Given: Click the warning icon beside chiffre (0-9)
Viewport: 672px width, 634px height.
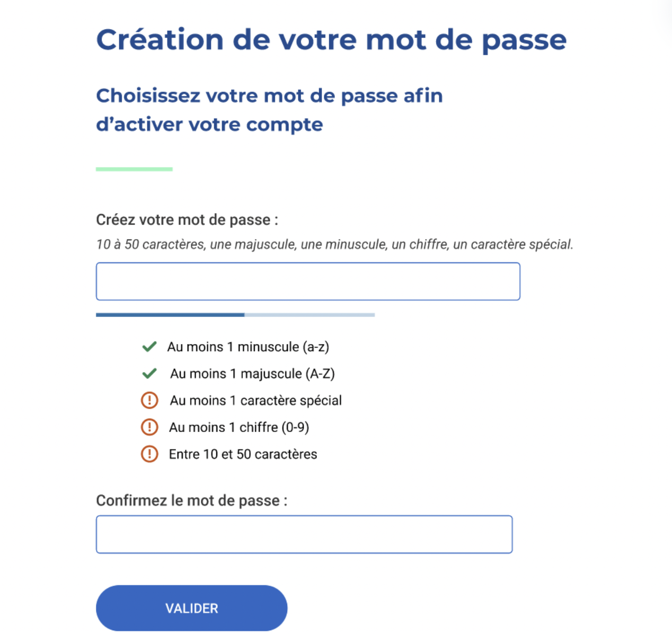Looking at the screenshot, I should [x=150, y=427].
